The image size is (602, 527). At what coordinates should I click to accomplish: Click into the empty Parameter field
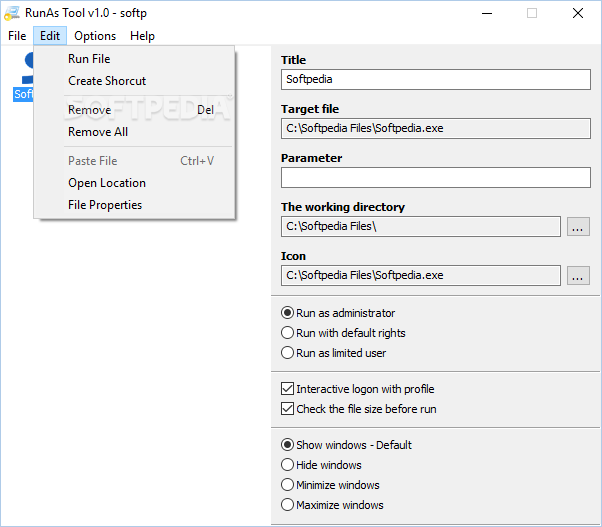(x=436, y=177)
